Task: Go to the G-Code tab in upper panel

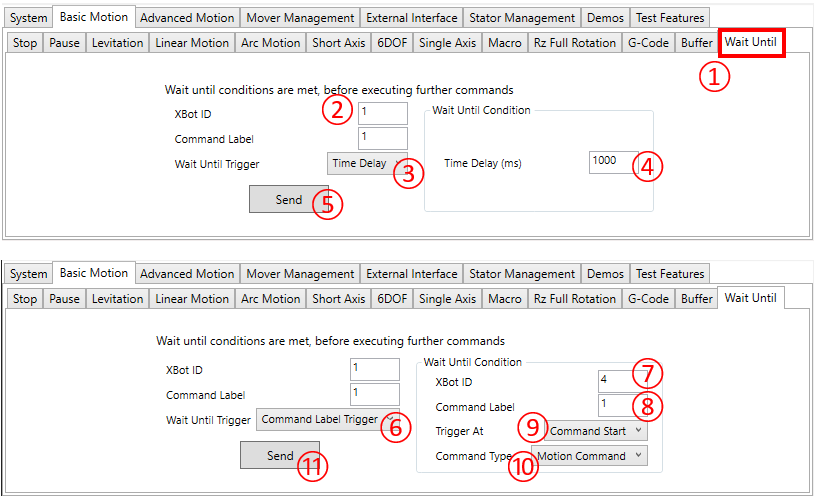Action: [648, 43]
